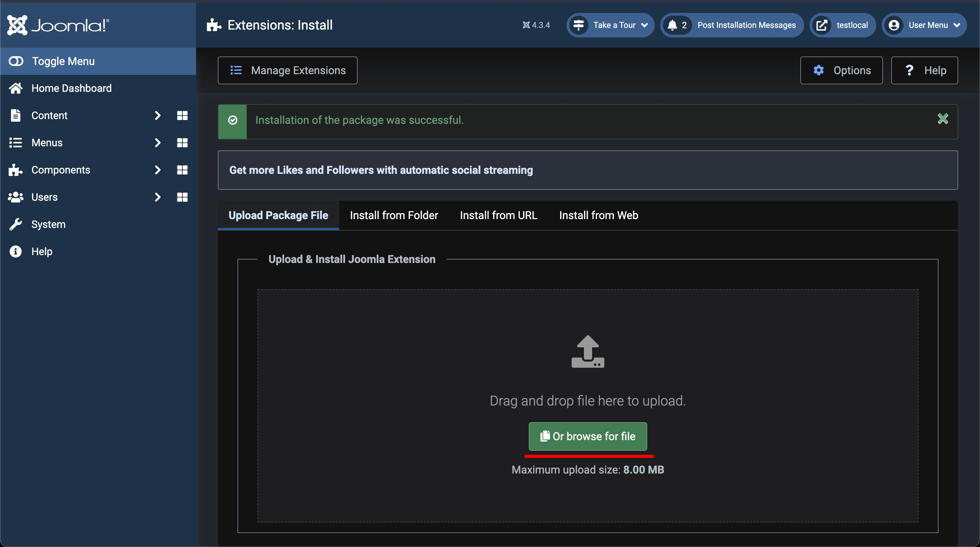Viewport: 980px width, 547px height.
Task: Expand the Content submenu chevron
Action: tap(158, 116)
